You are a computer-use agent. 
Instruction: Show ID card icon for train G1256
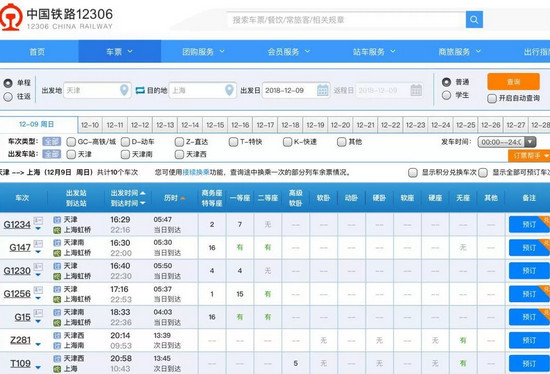[x=38, y=290]
